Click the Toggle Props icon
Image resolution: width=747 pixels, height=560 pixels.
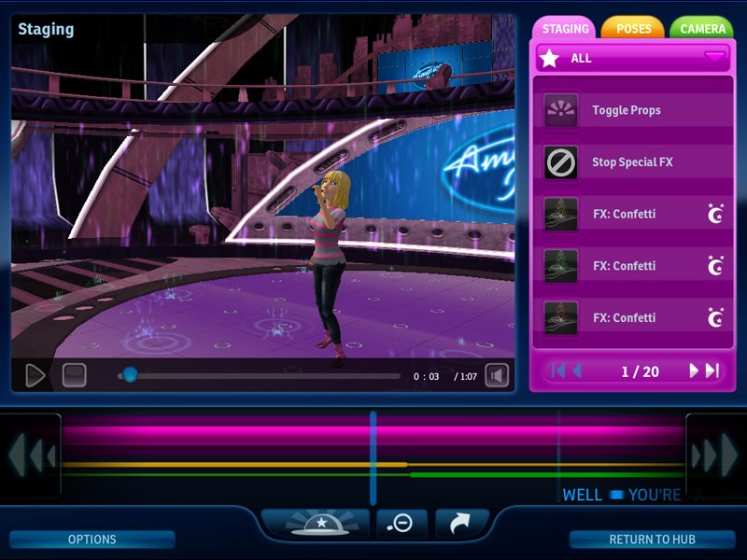561,110
